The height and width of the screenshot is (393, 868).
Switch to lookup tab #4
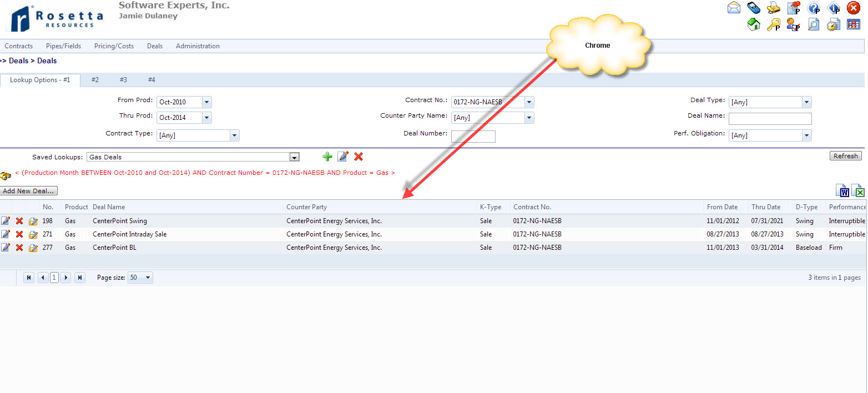click(152, 80)
